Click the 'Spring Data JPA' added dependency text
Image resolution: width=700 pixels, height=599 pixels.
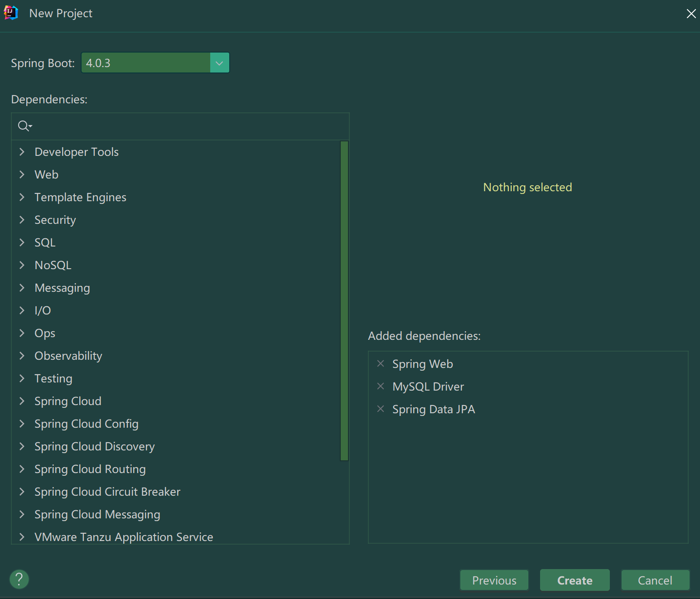click(x=434, y=410)
